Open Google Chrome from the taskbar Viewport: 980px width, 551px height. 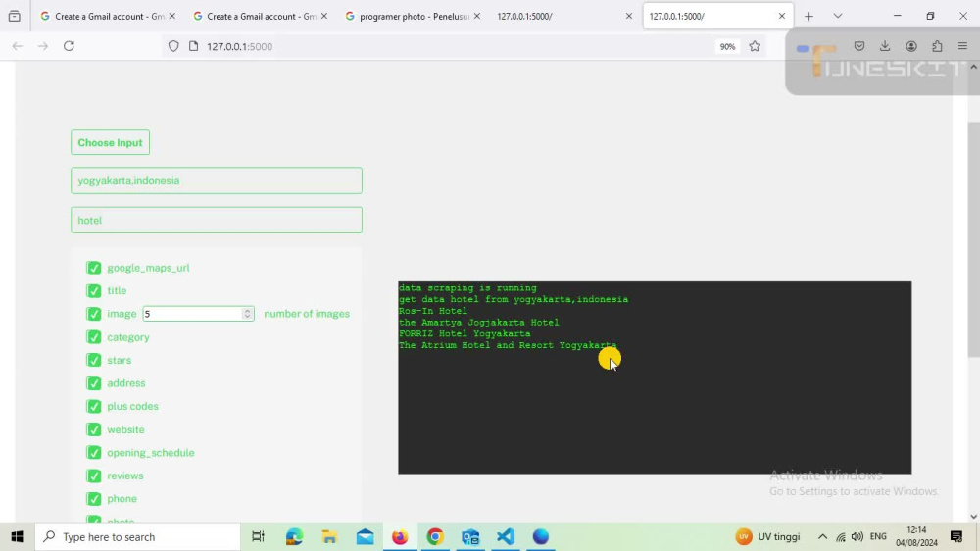click(x=435, y=536)
